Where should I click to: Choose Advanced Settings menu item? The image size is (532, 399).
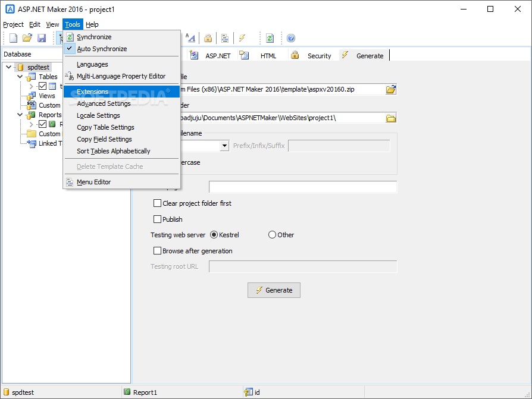[121, 103]
